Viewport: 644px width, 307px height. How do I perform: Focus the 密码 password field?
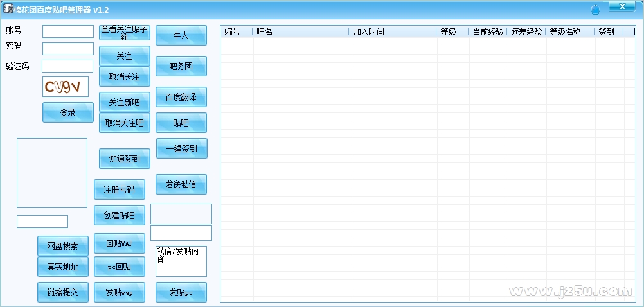tap(68, 49)
